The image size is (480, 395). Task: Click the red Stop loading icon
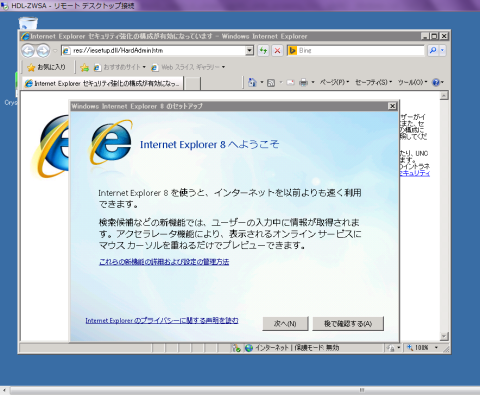tap(277, 51)
